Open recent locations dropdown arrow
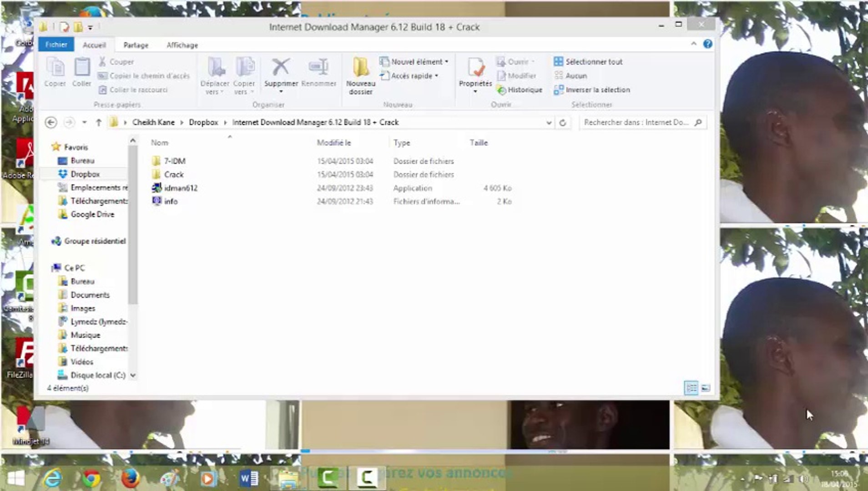The width and height of the screenshot is (868, 491). 84,123
